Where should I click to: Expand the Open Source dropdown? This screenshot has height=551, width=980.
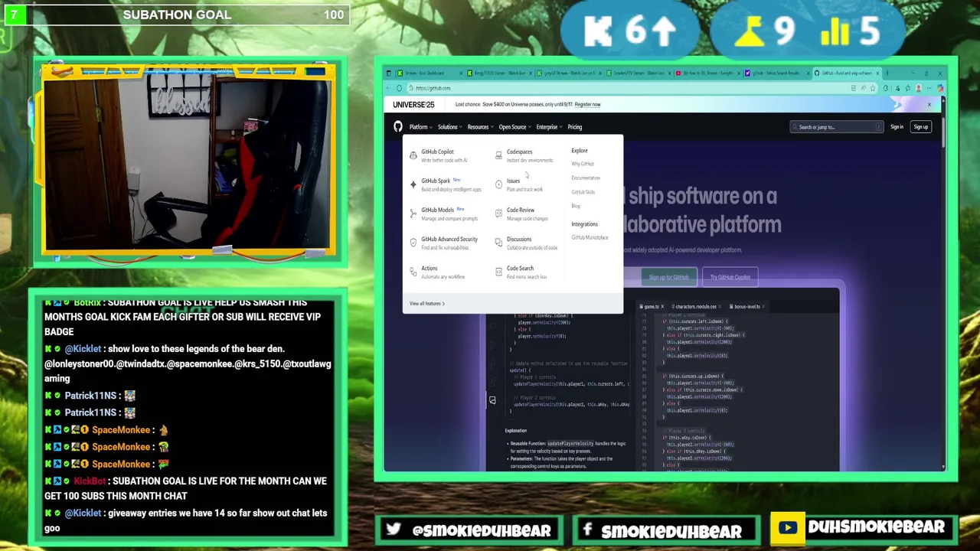514,127
